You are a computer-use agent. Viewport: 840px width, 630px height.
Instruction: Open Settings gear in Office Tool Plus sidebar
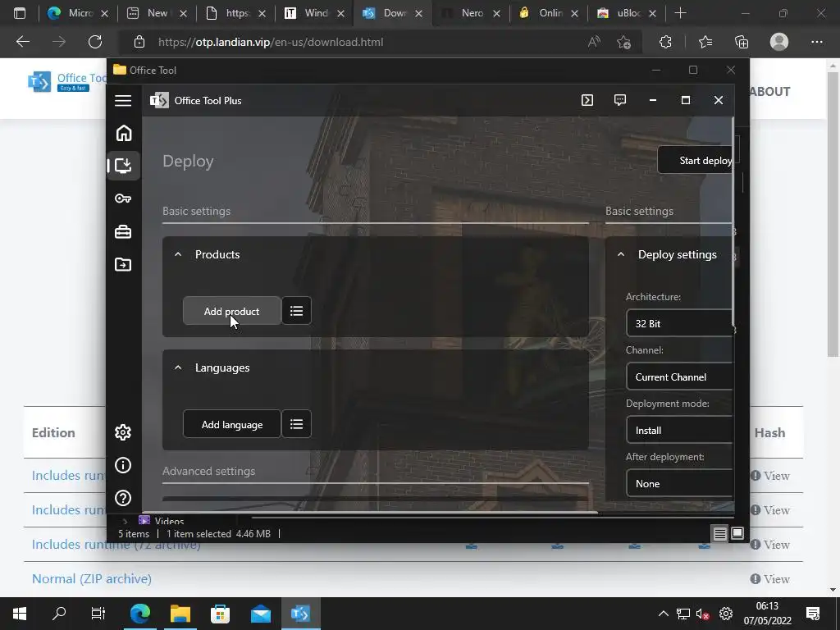point(123,432)
